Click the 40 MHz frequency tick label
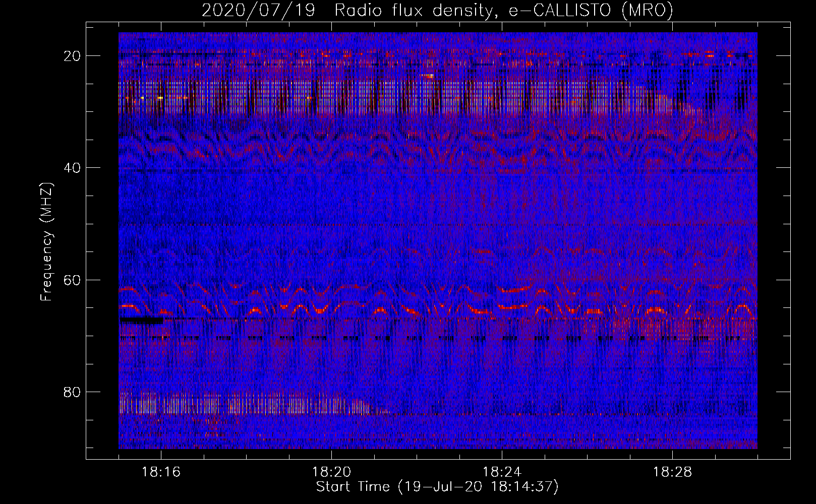The height and width of the screenshot is (504, 816). click(x=72, y=168)
